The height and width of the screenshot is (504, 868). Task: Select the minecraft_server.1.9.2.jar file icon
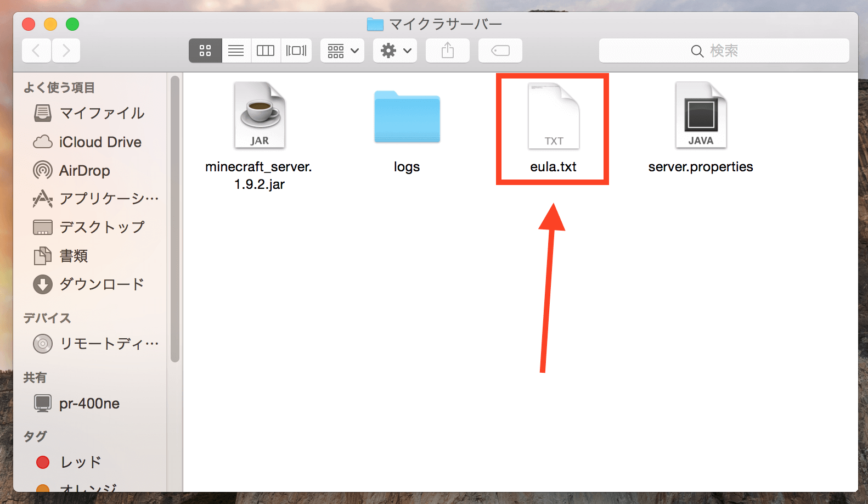pos(260,115)
